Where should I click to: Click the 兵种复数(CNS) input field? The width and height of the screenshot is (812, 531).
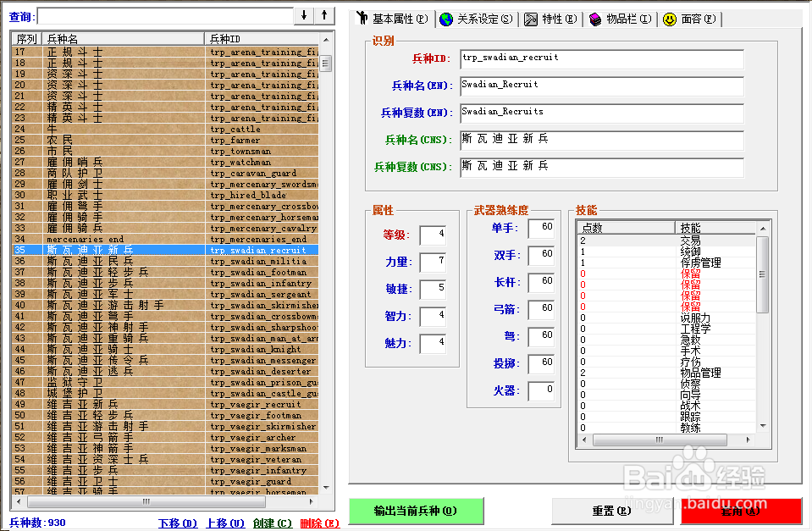coord(602,167)
